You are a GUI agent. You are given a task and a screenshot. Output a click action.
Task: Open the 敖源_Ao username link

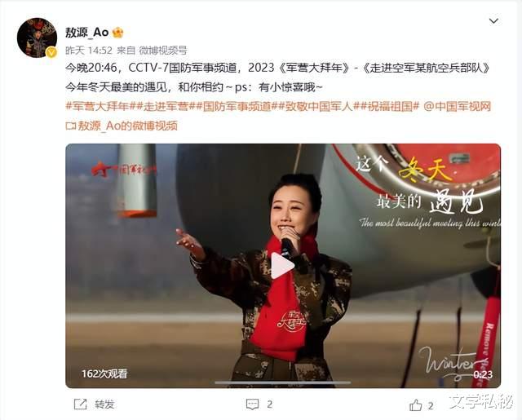(87, 33)
